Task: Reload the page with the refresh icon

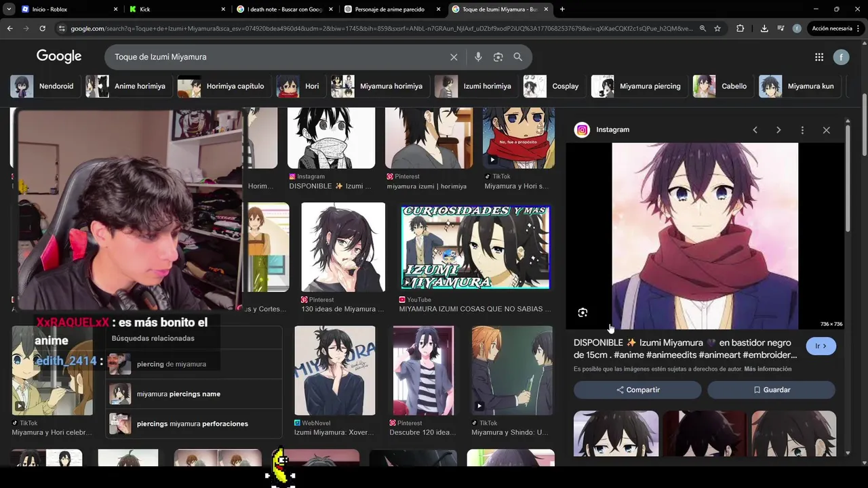Action: (x=42, y=28)
